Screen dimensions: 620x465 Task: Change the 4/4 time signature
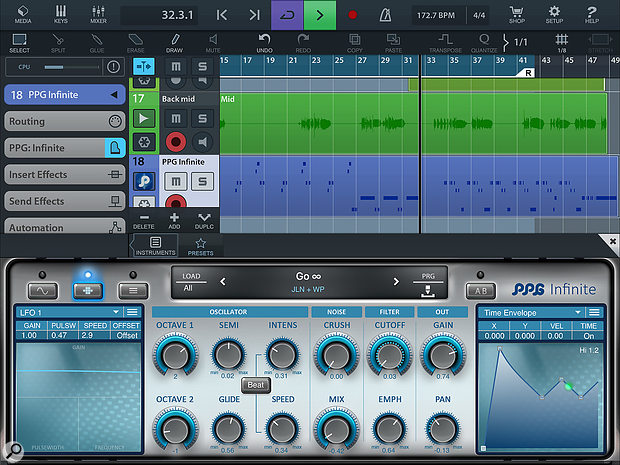point(479,15)
